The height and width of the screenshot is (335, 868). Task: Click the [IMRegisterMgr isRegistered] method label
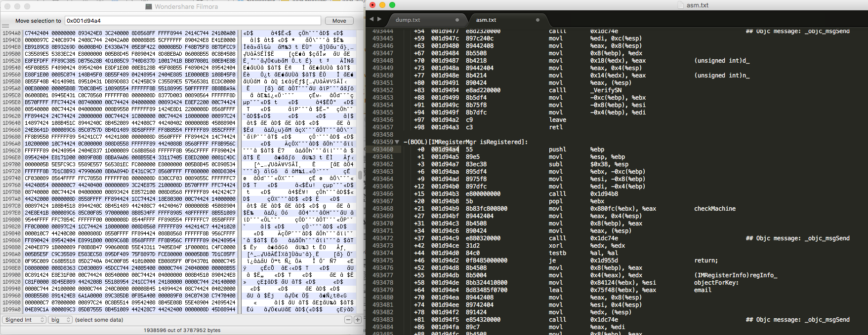(465, 142)
